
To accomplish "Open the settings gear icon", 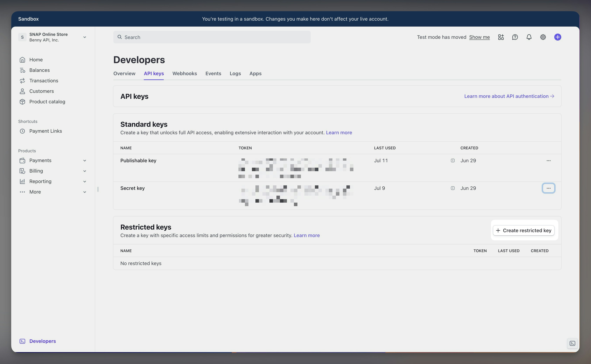I will pyautogui.click(x=543, y=37).
